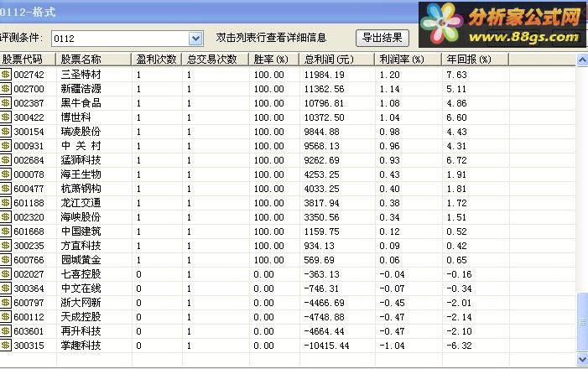Screen dimensions: 588x369
Task: Click the $ icon beside stock 002387
Action: pyautogui.click(x=6, y=103)
